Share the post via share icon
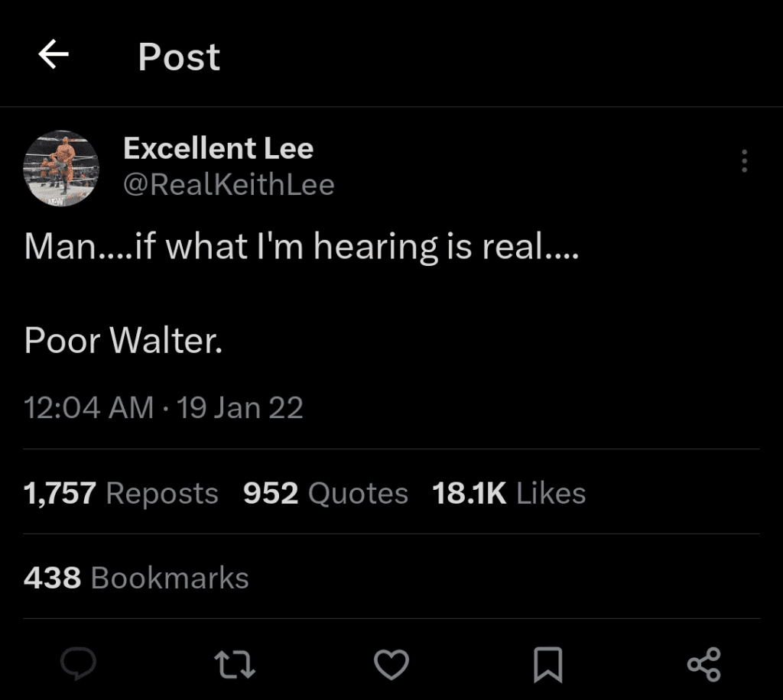783x700 pixels. pos(704,665)
